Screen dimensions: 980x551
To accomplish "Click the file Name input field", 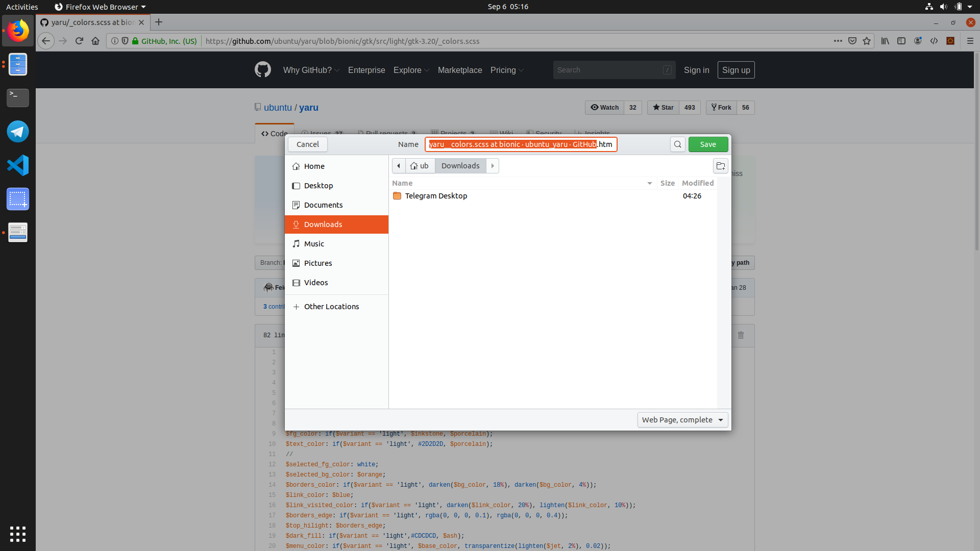I will pos(521,144).
